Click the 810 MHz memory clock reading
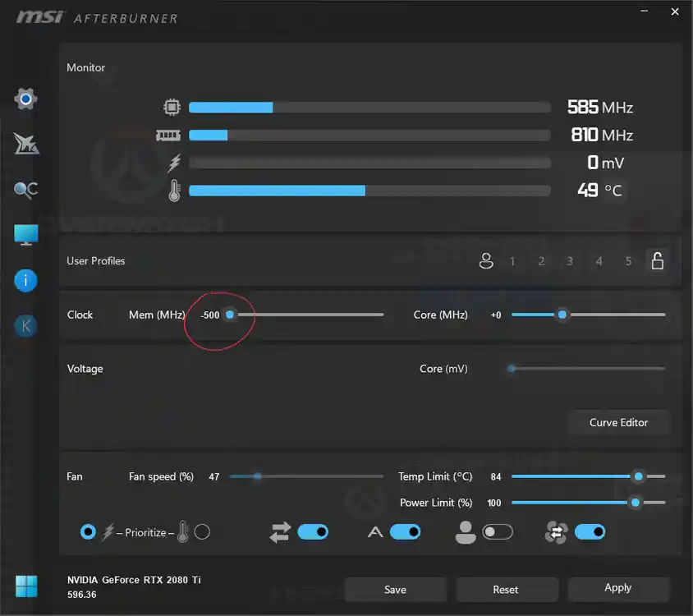 coord(602,135)
